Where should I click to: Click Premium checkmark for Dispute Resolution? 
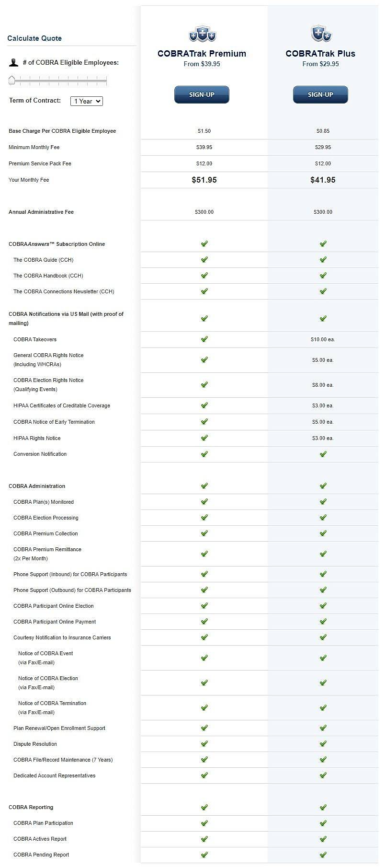tap(204, 743)
